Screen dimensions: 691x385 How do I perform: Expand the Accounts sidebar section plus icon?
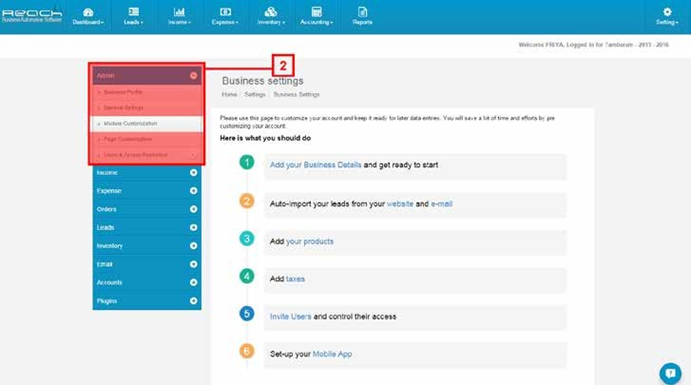[193, 282]
